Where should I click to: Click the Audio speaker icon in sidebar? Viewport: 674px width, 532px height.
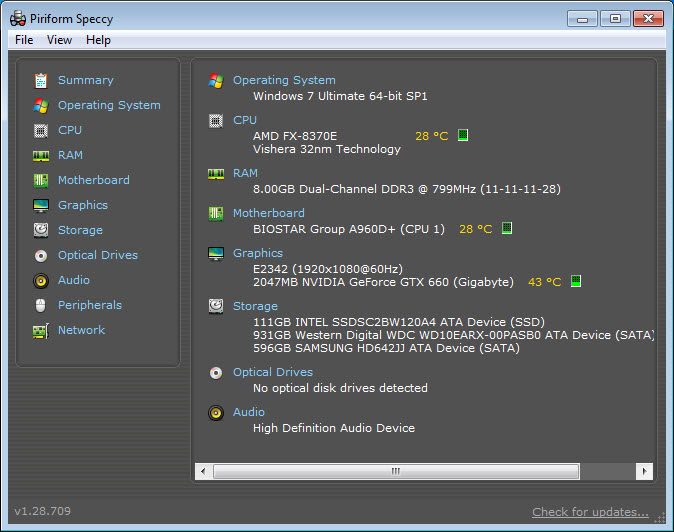click(x=41, y=281)
